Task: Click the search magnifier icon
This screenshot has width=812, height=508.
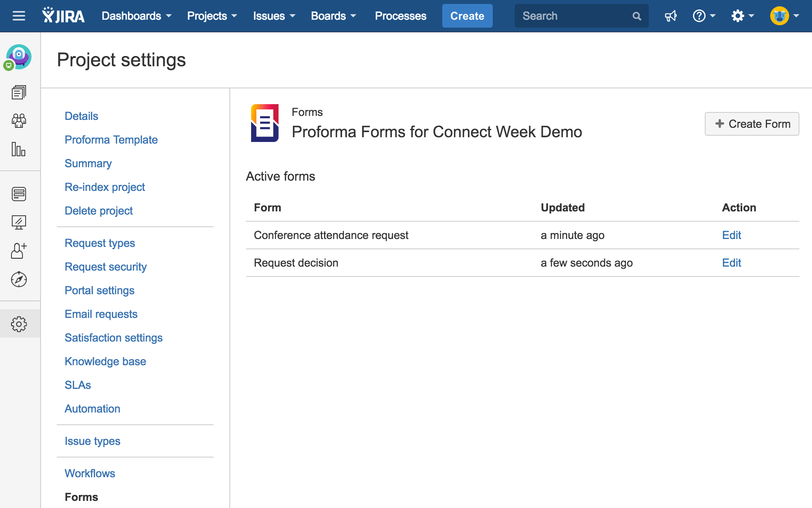Action: coord(636,16)
